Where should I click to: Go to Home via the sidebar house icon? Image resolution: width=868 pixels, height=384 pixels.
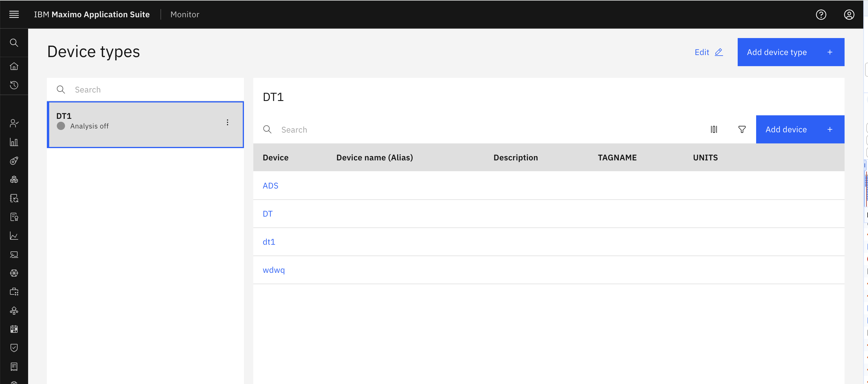pyautogui.click(x=14, y=66)
